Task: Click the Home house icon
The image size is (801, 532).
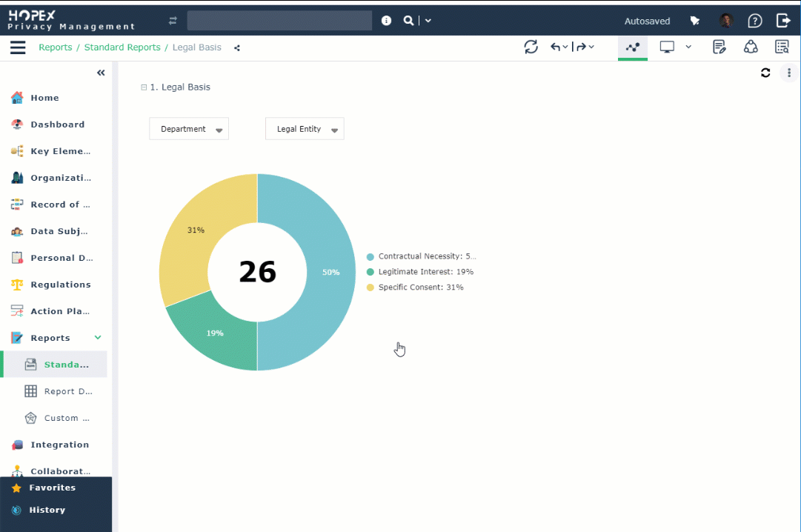Action: tap(17, 98)
